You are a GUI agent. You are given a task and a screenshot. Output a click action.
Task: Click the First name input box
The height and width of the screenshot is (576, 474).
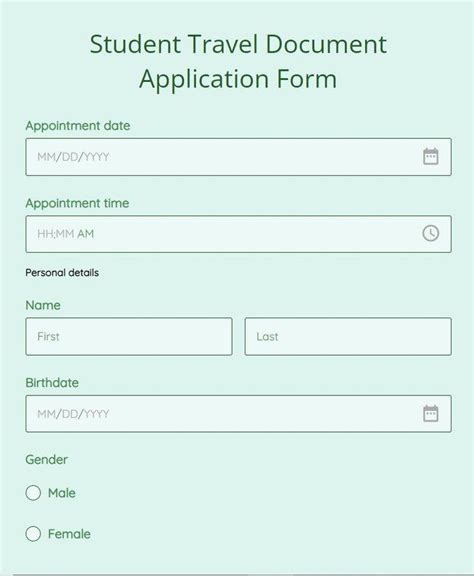point(129,336)
